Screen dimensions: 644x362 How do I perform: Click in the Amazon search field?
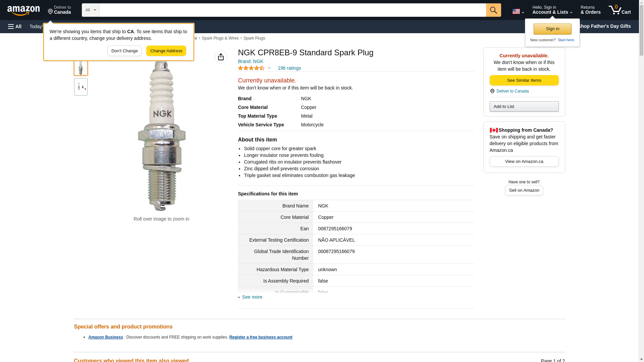coord(292,10)
